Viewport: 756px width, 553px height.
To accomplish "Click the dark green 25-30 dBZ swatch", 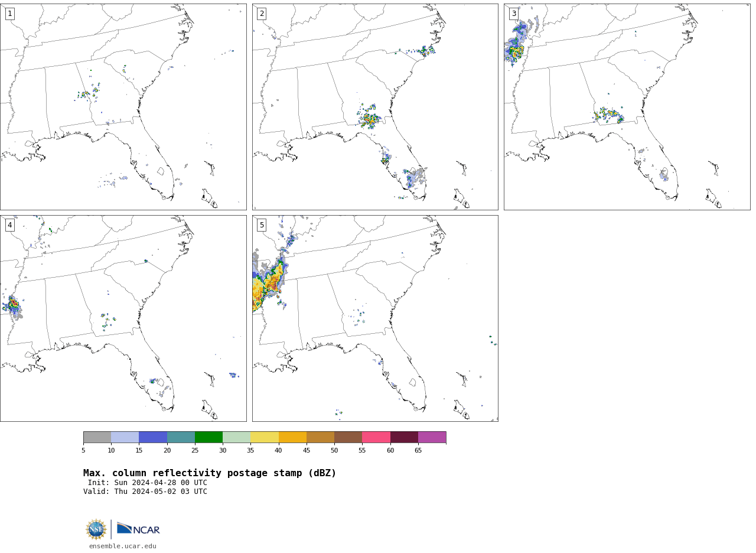I will tap(208, 437).
